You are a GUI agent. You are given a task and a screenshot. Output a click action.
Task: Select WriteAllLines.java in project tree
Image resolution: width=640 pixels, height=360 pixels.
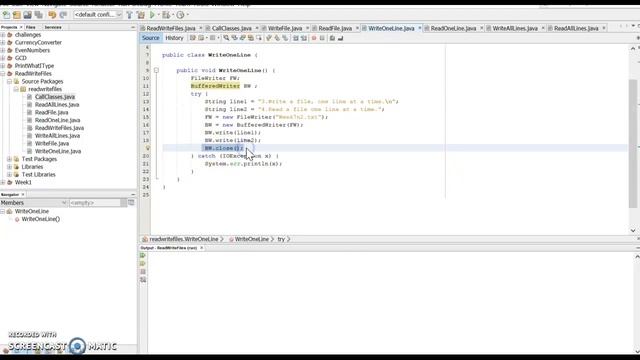point(57,136)
